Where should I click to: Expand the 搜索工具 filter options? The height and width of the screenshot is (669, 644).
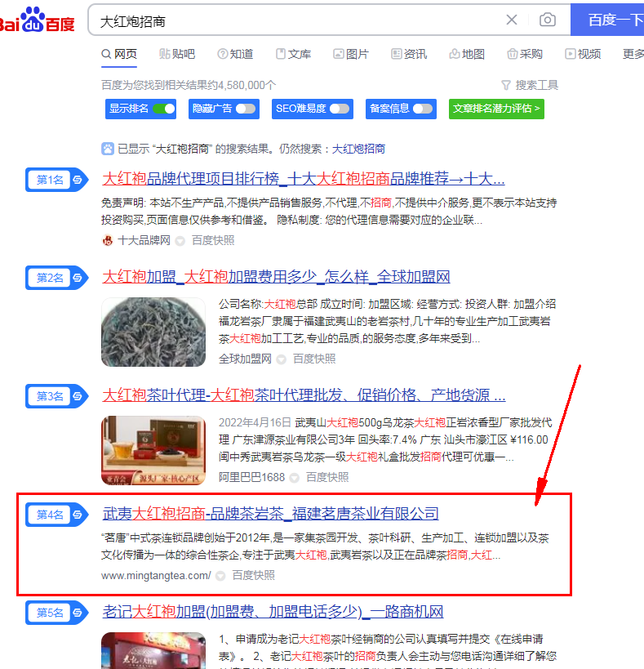(x=530, y=85)
